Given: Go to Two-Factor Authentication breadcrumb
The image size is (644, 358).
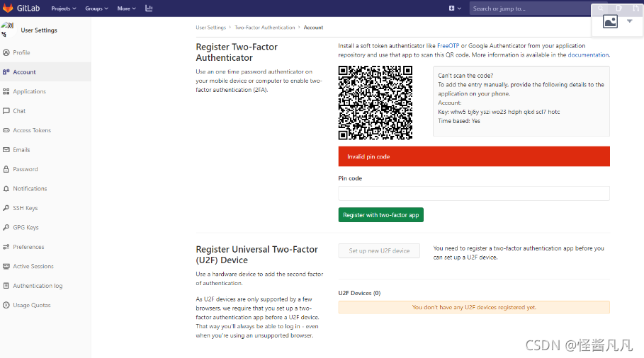Looking at the screenshot, I should pyautogui.click(x=265, y=28).
